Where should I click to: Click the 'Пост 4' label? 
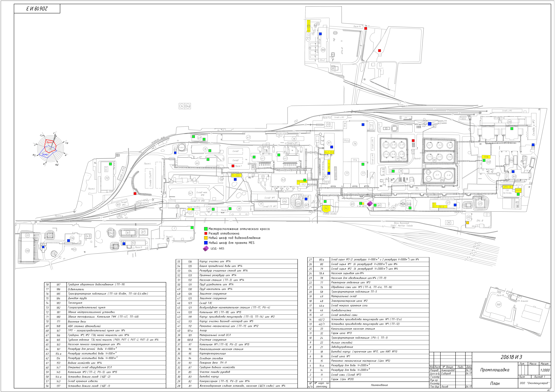(147, 164)
